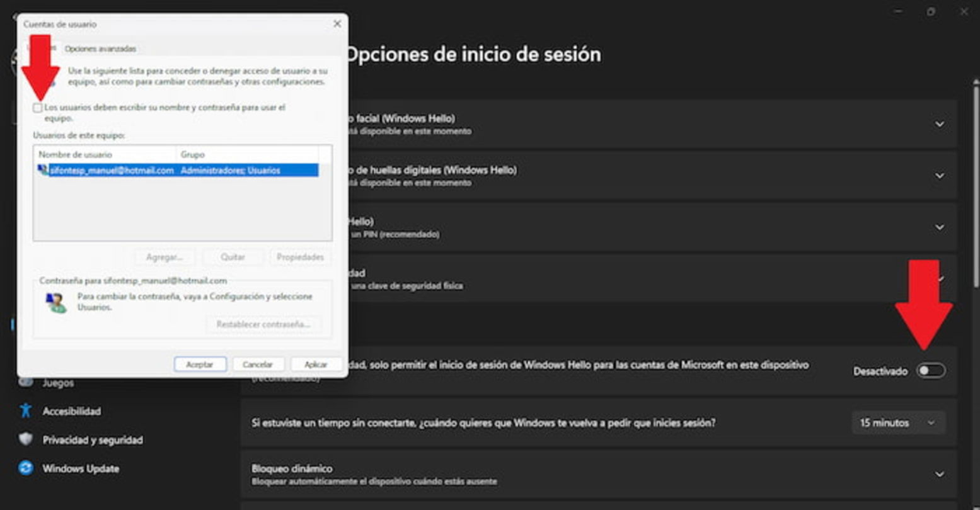
Task: Click user accounts icon in password section
Action: (56, 302)
